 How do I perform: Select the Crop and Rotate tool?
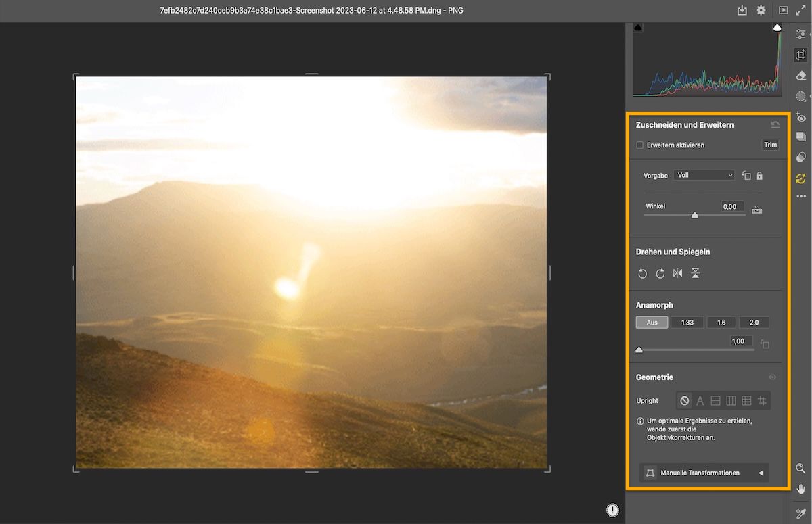tap(800, 54)
